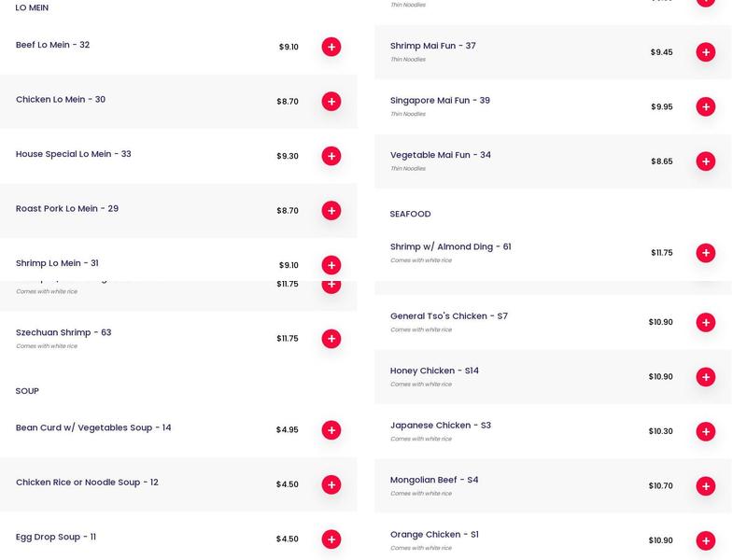
Task: Add General Tso's Chicken to cart
Action: click(x=706, y=322)
